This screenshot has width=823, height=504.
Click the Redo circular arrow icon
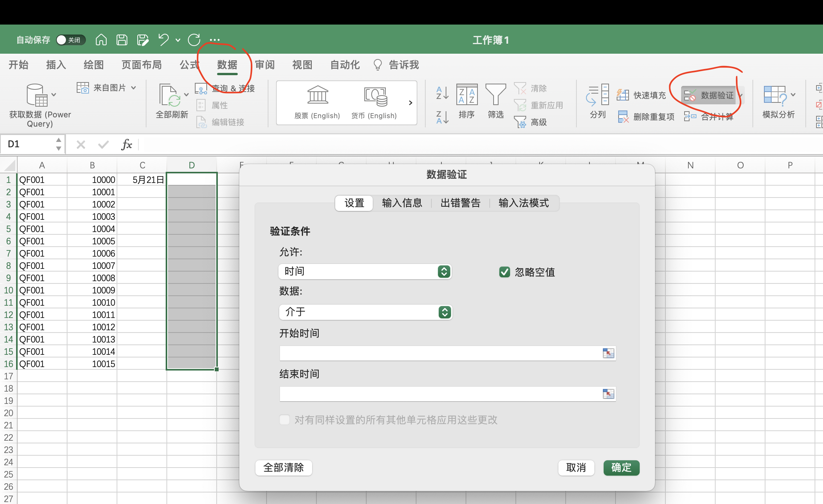click(194, 40)
